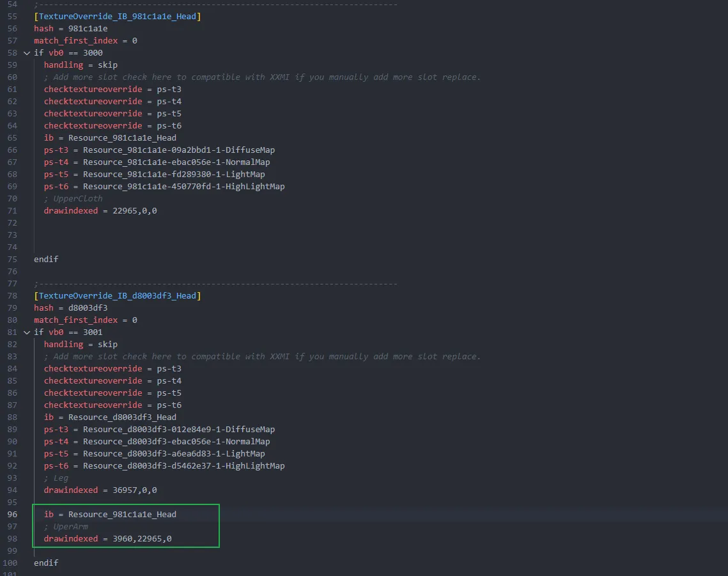Click the a6ea6d83 LightMap resource line
728x576 pixels.
click(155, 453)
